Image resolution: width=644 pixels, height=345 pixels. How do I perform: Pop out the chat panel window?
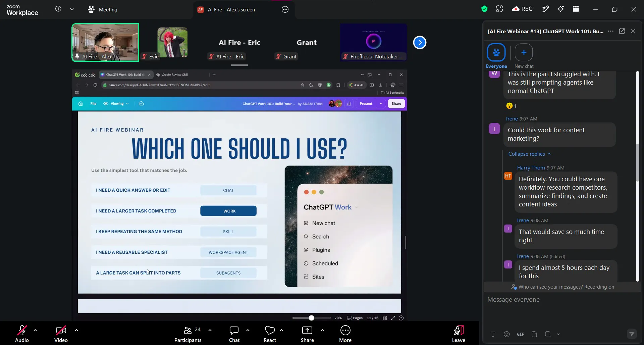coord(622,31)
